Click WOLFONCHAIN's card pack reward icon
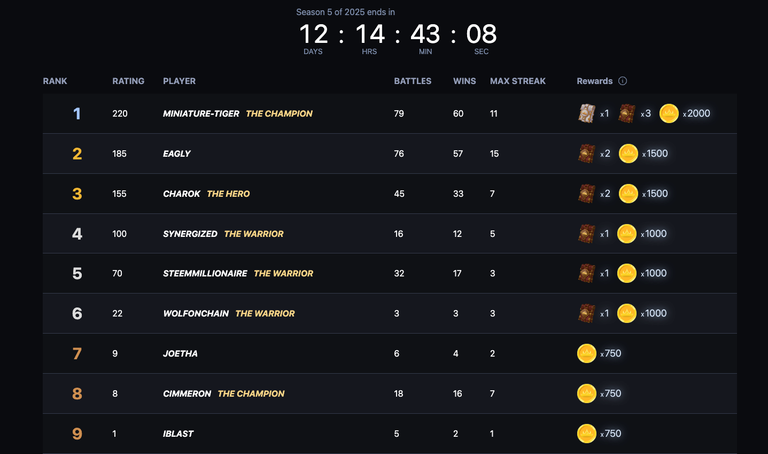The width and height of the screenshot is (768, 454). tap(586, 313)
